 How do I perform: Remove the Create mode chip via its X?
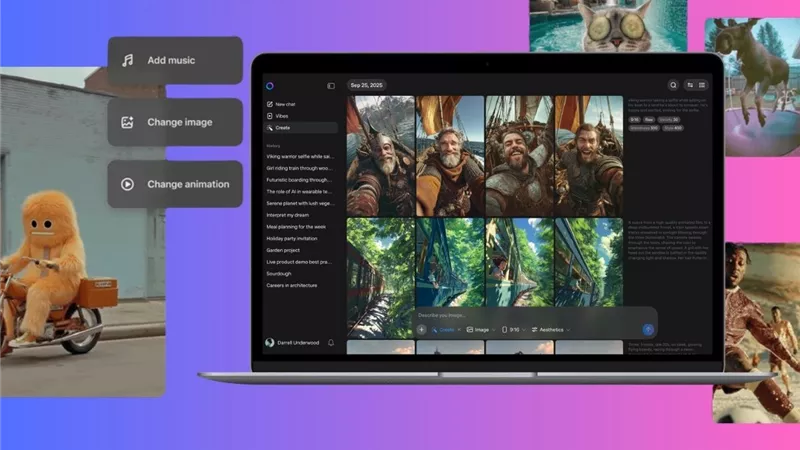tap(459, 330)
